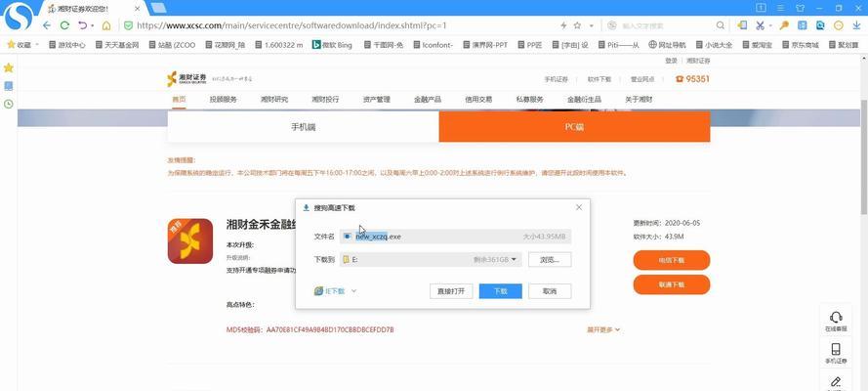
Task: Click the 软件下载 header link
Action: [x=599, y=79]
